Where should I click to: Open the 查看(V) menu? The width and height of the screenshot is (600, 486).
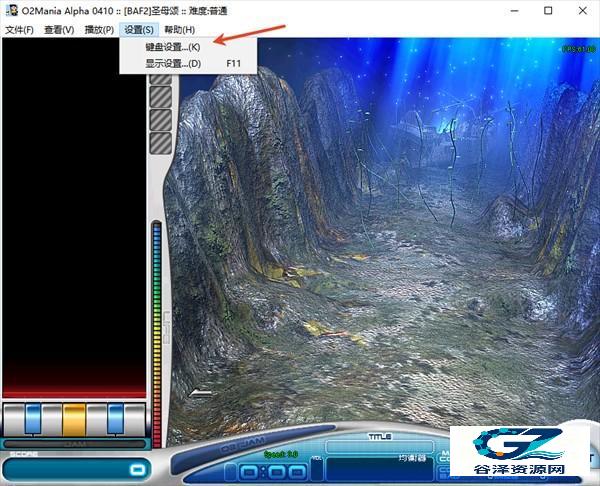59,30
